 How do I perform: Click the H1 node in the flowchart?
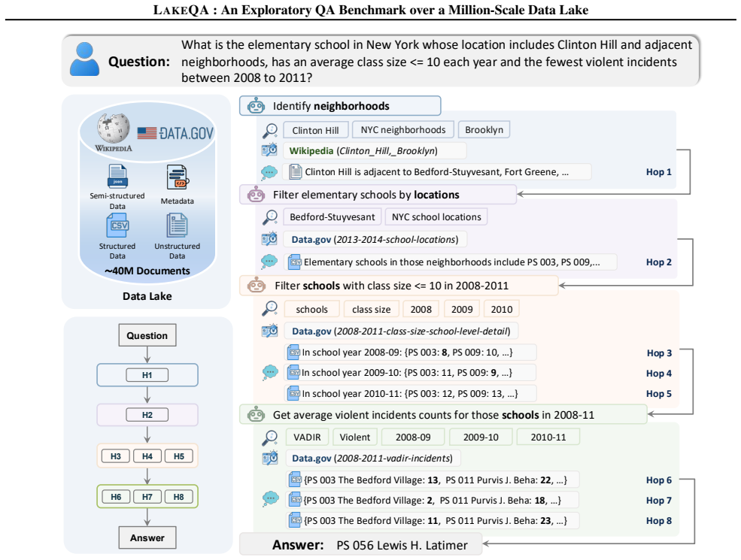point(147,375)
